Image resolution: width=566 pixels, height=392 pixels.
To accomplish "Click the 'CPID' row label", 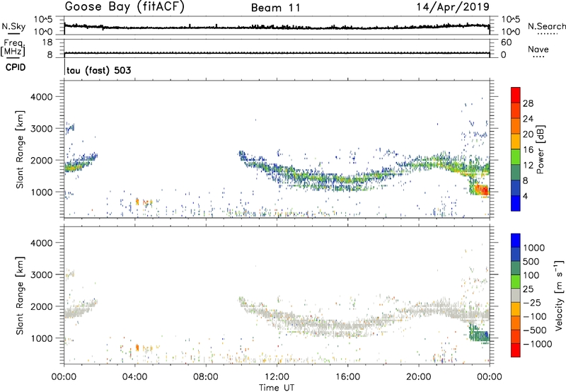I will pyautogui.click(x=16, y=67).
